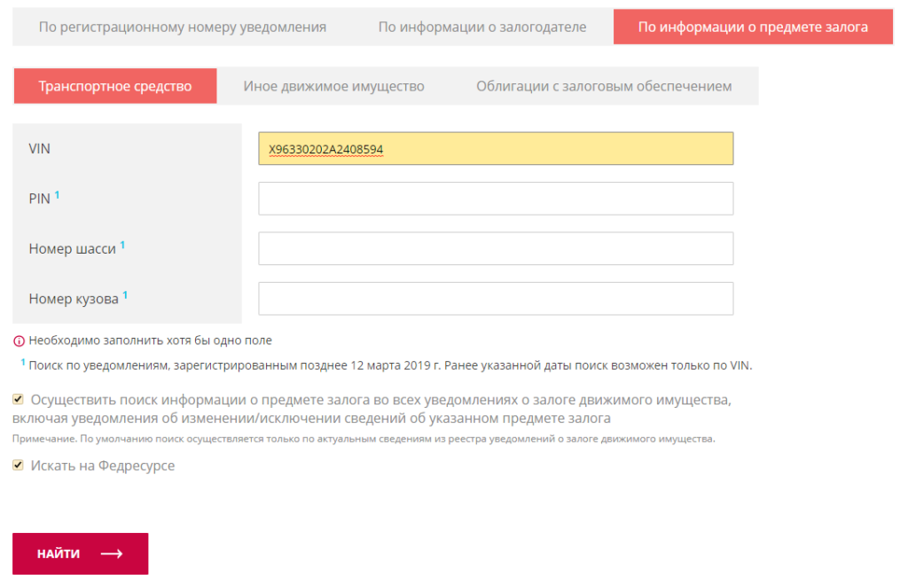The width and height of the screenshot is (908, 588).
Task: Focus the VIN input field
Action: tap(496, 149)
